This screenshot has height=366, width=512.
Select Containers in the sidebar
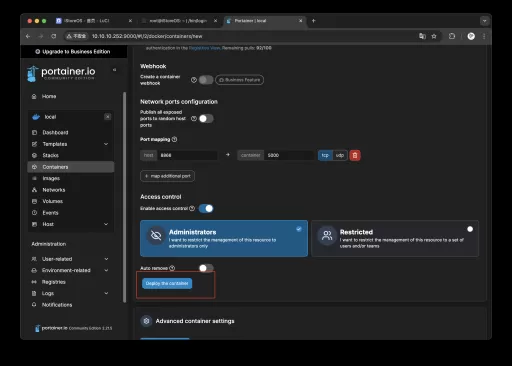pos(71,167)
